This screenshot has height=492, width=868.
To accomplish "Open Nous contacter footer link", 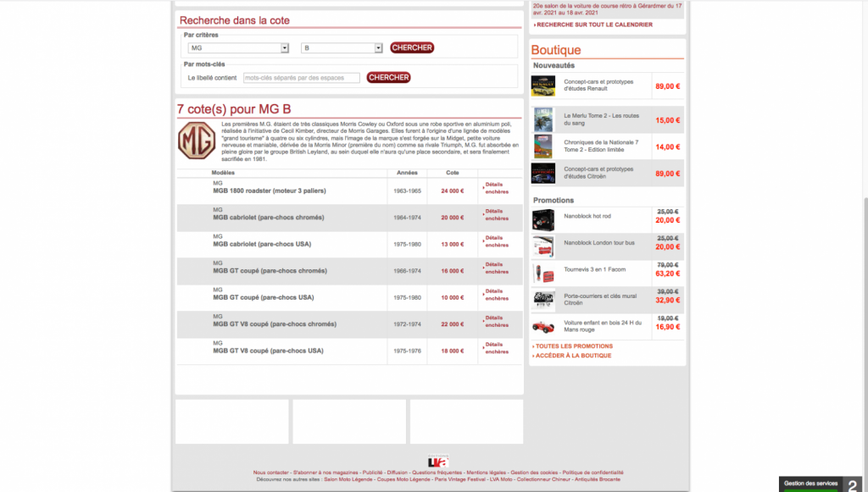I will coord(270,473).
